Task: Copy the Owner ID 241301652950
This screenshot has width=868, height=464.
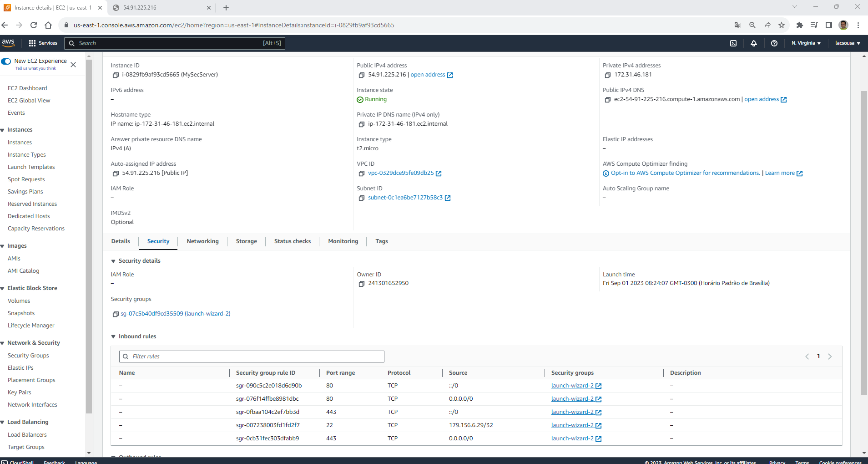Action: click(x=362, y=284)
